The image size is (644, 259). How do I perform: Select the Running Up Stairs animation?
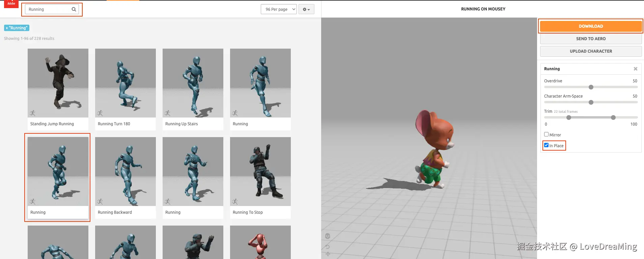click(x=193, y=89)
